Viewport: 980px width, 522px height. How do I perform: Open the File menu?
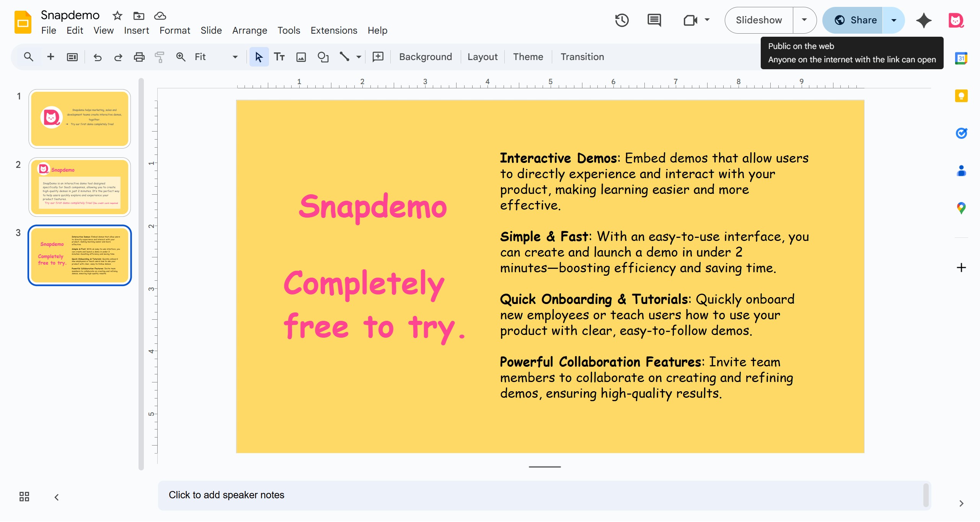(49, 30)
